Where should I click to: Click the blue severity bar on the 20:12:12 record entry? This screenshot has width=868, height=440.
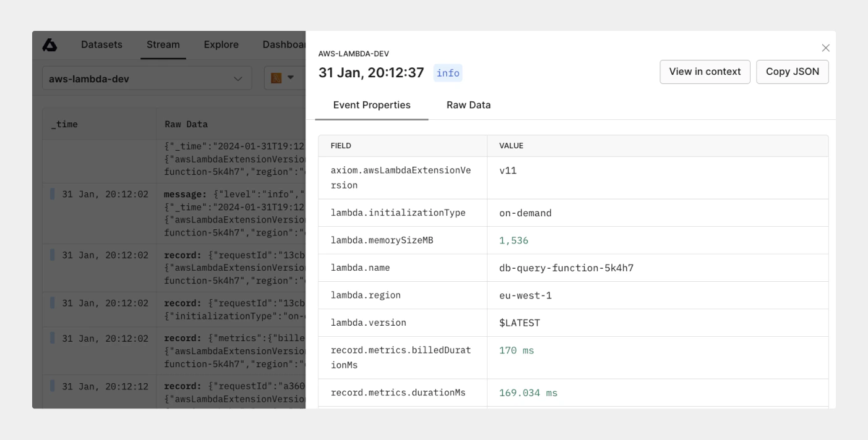51,386
